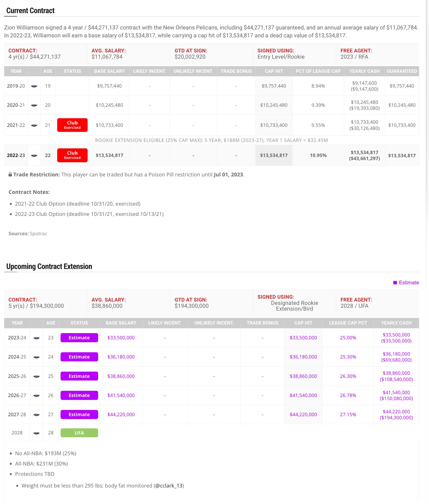The image size is (429, 504).
Task: Click the PCT OF LEAGUE CAP column header
Action: (x=318, y=71)
